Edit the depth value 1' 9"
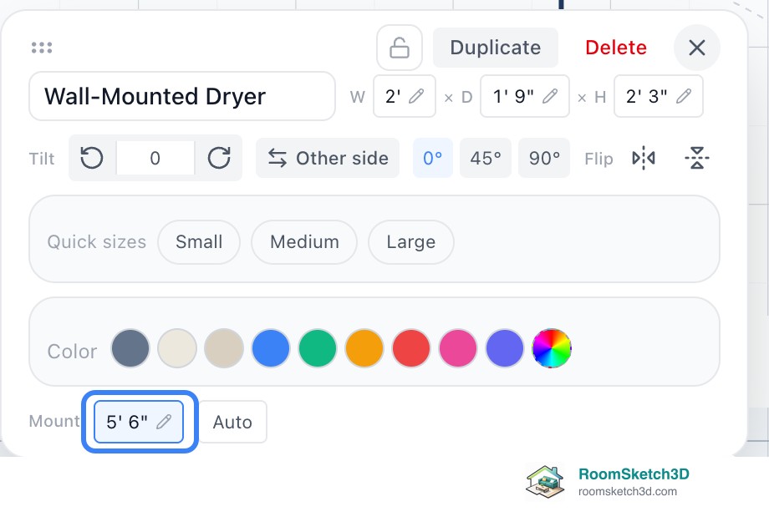769x532 pixels. 525,96
